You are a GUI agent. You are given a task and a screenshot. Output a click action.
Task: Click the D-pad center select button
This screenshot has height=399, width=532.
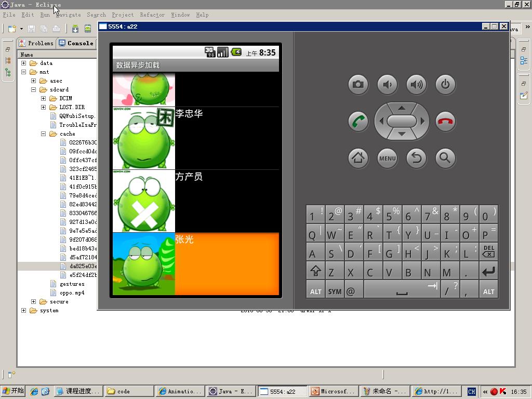pyautogui.click(x=402, y=121)
